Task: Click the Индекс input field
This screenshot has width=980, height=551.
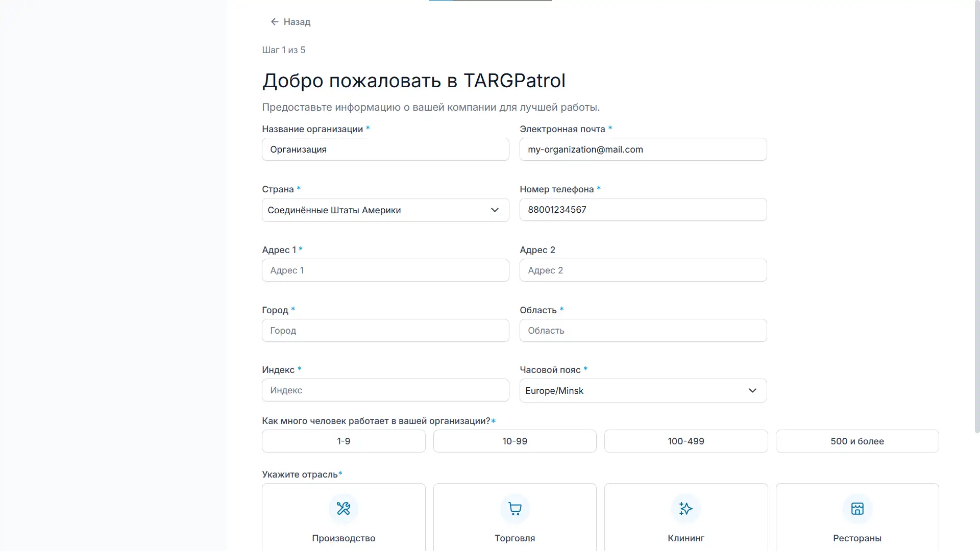Action: pyautogui.click(x=385, y=390)
